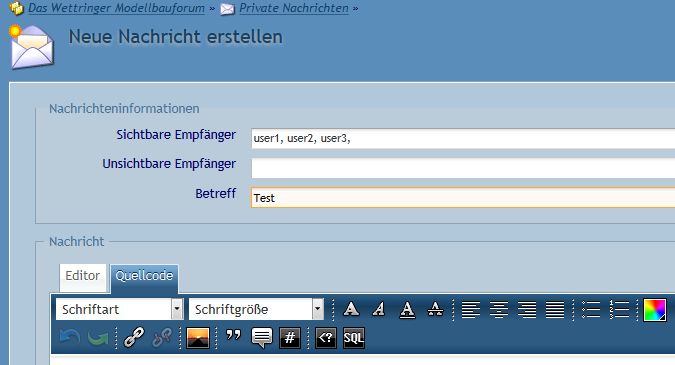Insert a bulleted list
The image size is (675, 365).
[x=591, y=309]
